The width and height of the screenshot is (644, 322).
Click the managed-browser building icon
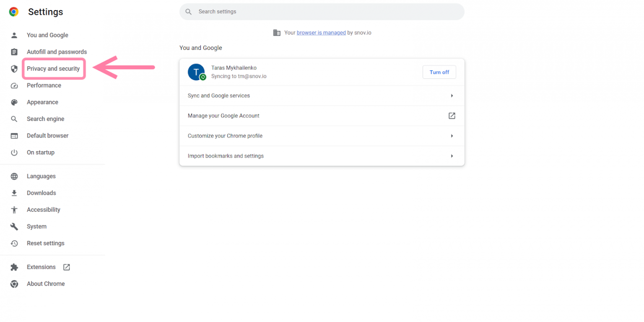click(x=277, y=32)
